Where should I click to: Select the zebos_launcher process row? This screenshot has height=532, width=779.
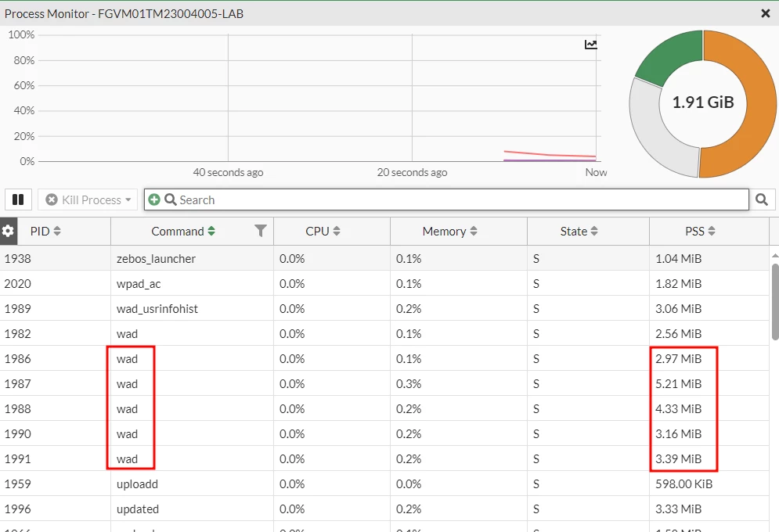[x=384, y=258]
